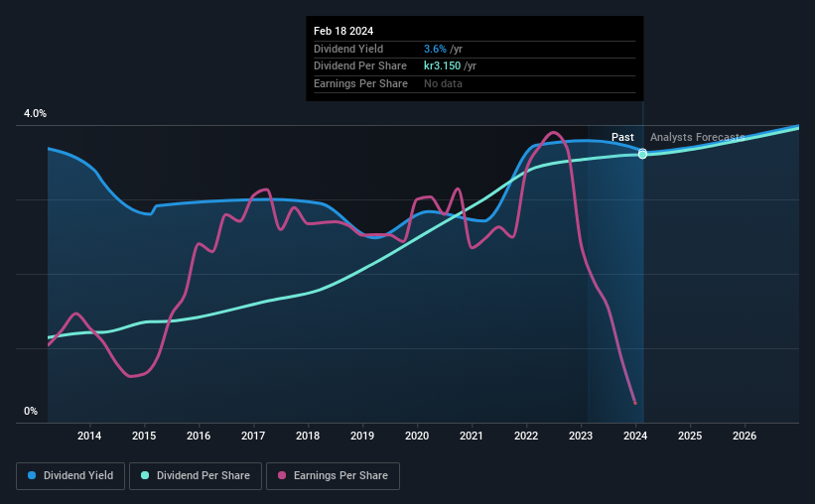Screen dimensions: 815x504
Task: Click the blue Dividend Yield legend dot
Action: tap(32, 475)
